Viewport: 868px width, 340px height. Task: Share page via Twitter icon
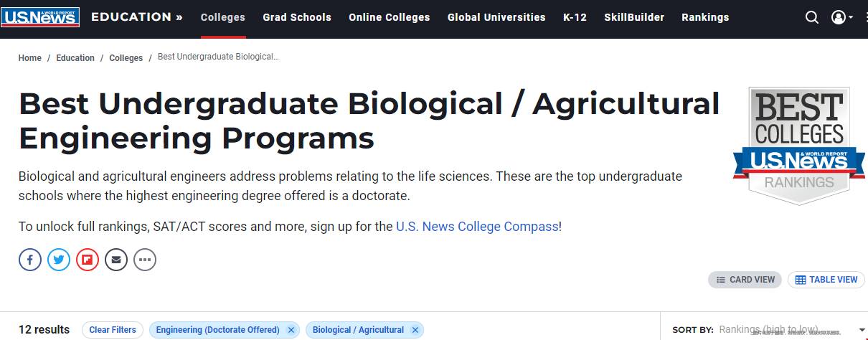59,260
